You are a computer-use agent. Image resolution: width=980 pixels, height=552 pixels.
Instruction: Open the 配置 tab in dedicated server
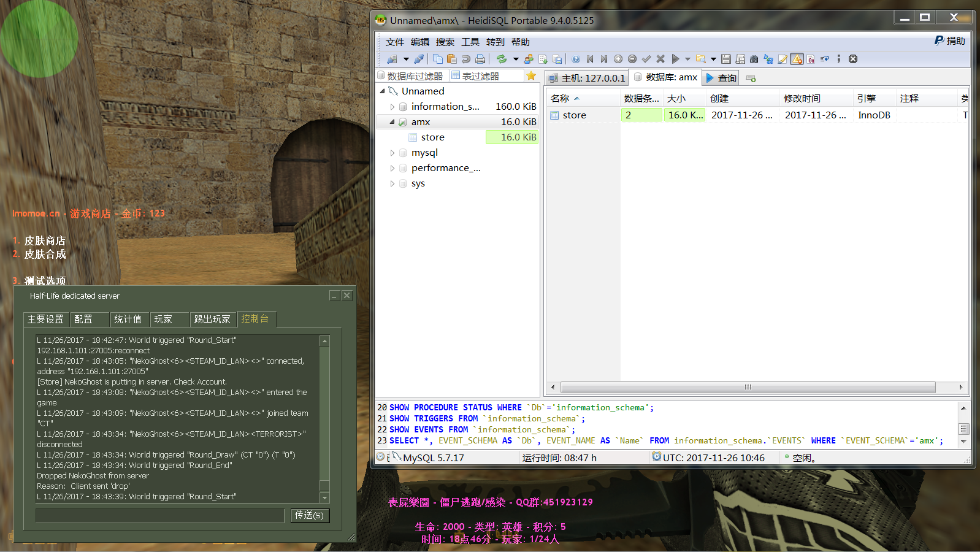tap(90, 319)
